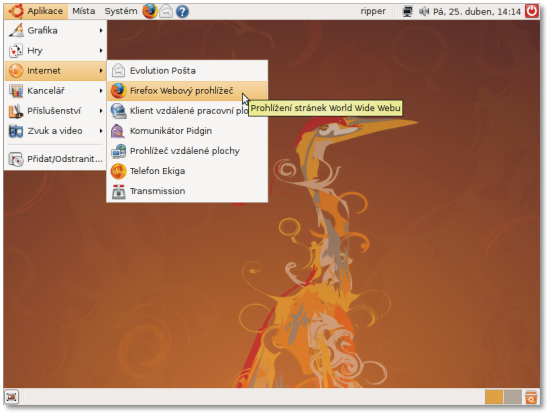
Task: Launch Transmission from the submenu
Action: 187,191
